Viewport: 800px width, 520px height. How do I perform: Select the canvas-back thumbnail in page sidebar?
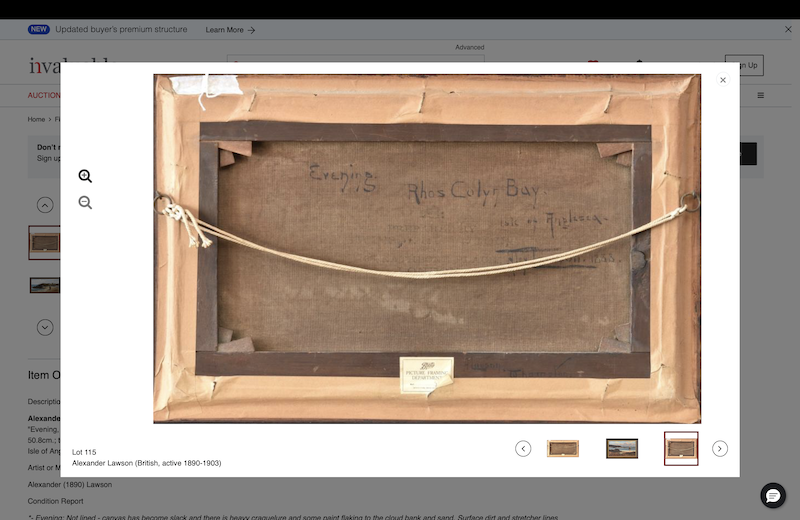pyautogui.click(x=44, y=242)
